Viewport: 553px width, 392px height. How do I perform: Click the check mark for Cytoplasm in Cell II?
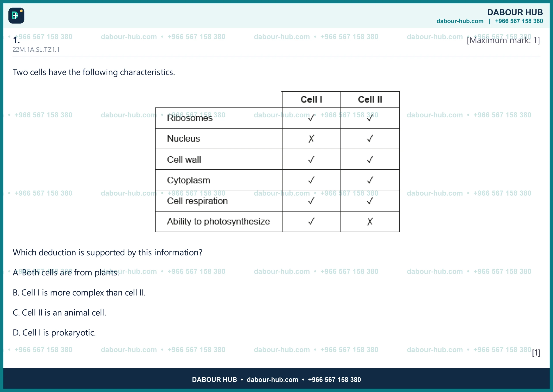(x=370, y=180)
